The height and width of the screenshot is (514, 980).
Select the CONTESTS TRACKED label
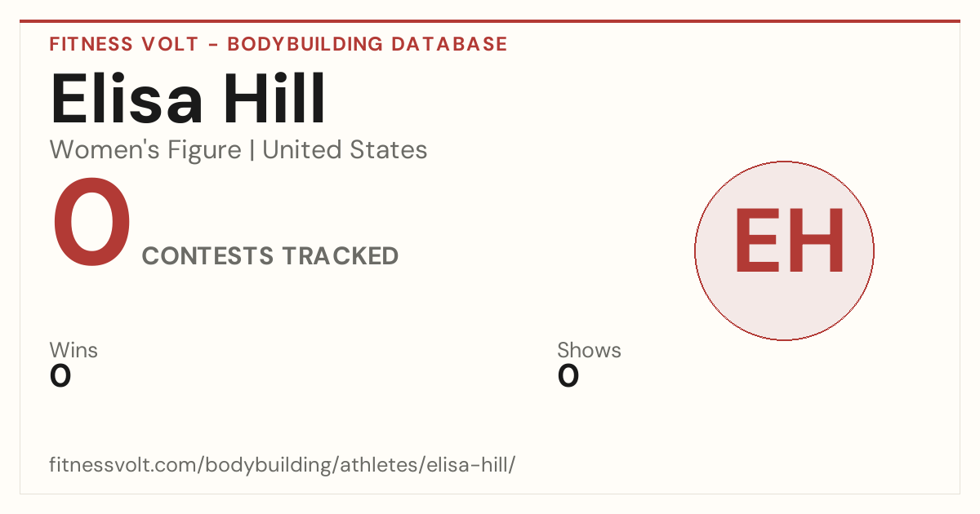tap(270, 256)
